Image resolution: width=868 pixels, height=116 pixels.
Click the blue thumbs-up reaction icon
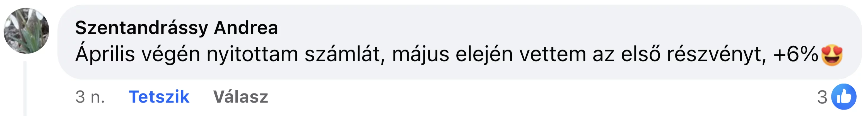click(x=844, y=97)
